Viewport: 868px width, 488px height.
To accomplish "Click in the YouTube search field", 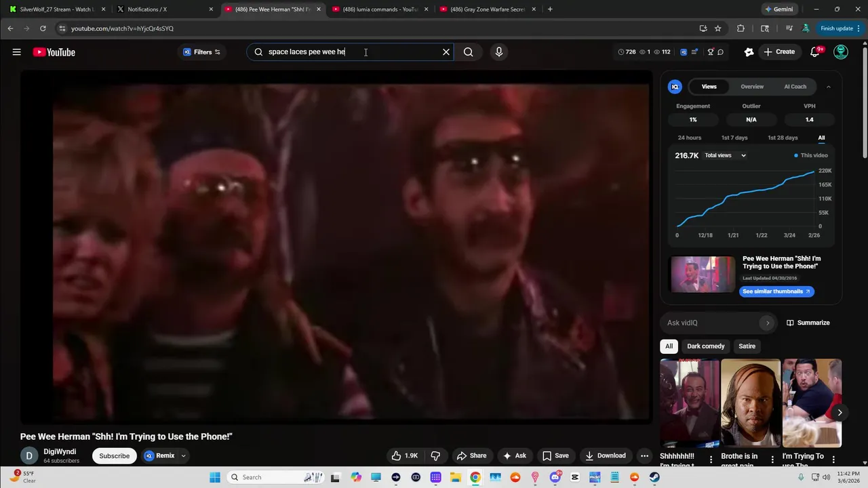I will (351, 52).
